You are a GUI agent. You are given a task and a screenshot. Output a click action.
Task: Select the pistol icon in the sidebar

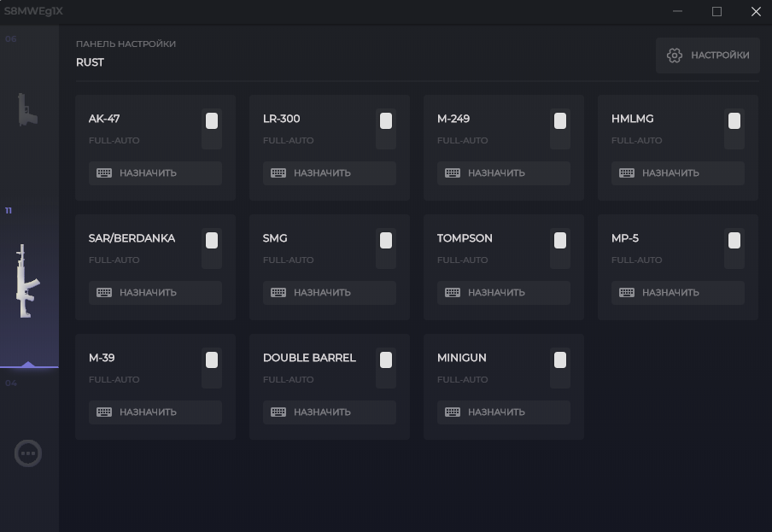[27, 109]
